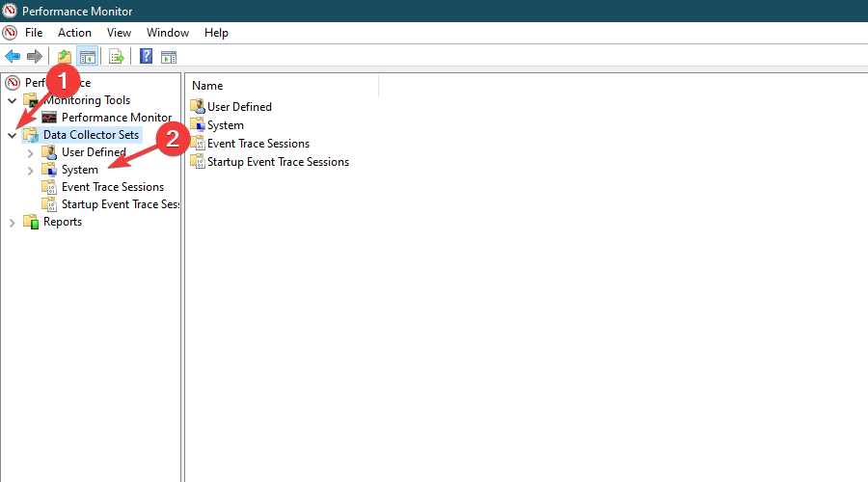Viewport: 868px width, 482px height.
Task: Click the Export List toolbar icon
Action: (x=117, y=57)
